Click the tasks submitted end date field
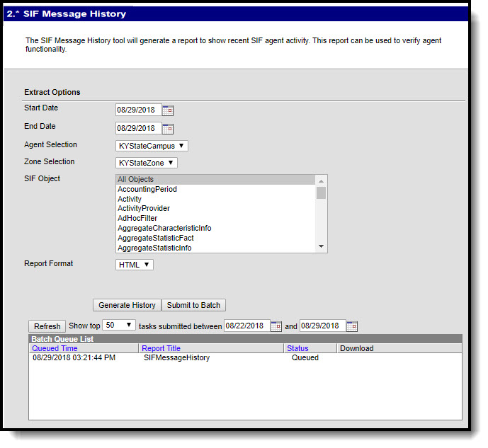 point(323,326)
